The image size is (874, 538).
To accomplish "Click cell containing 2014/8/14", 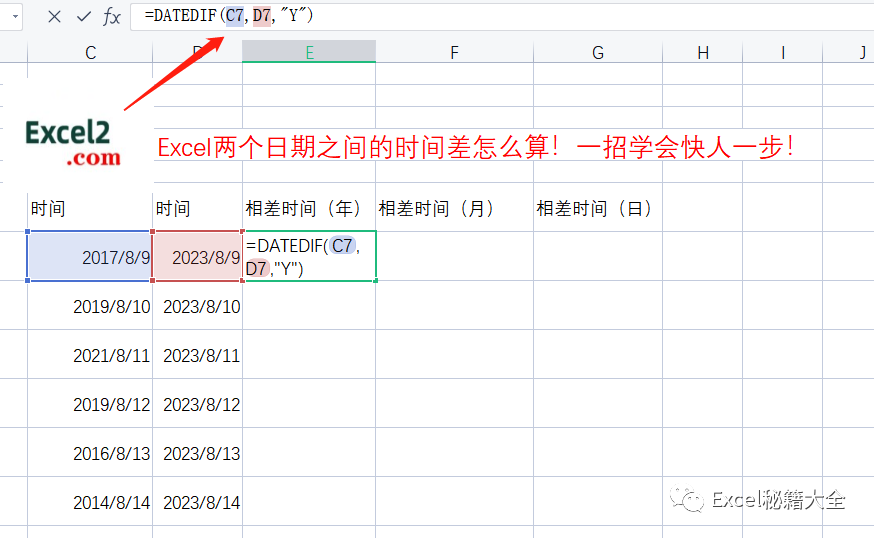I will pyautogui.click(x=90, y=502).
